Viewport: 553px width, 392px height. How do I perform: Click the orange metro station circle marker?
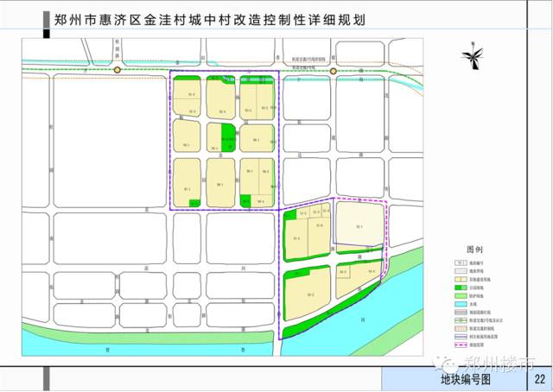click(118, 69)
